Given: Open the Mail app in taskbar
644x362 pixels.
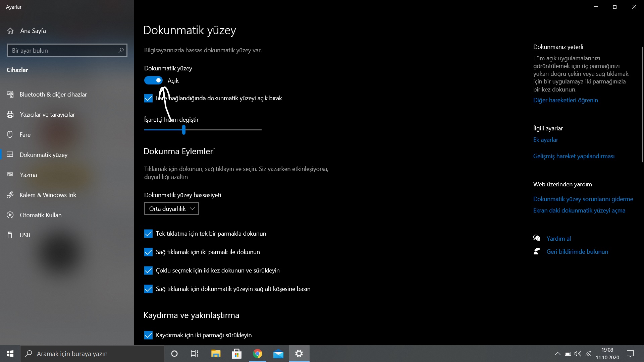Looking at the screenshot, I should coord(278,354).
